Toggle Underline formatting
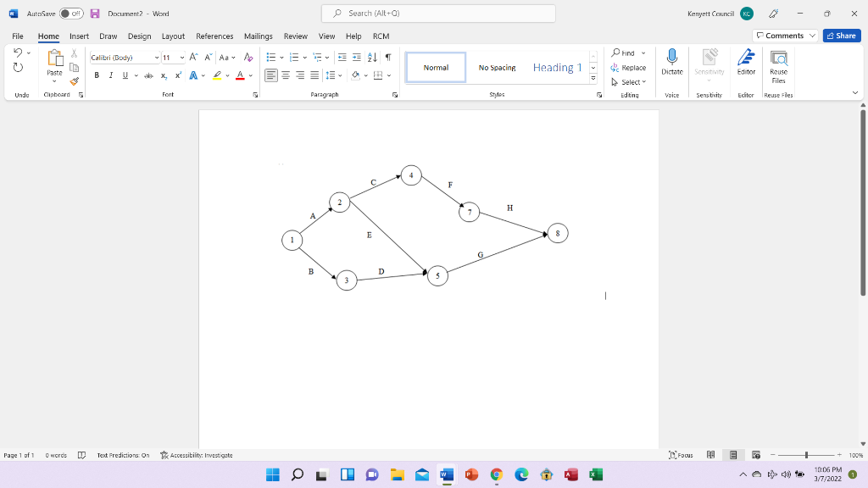 pos(125,75)
